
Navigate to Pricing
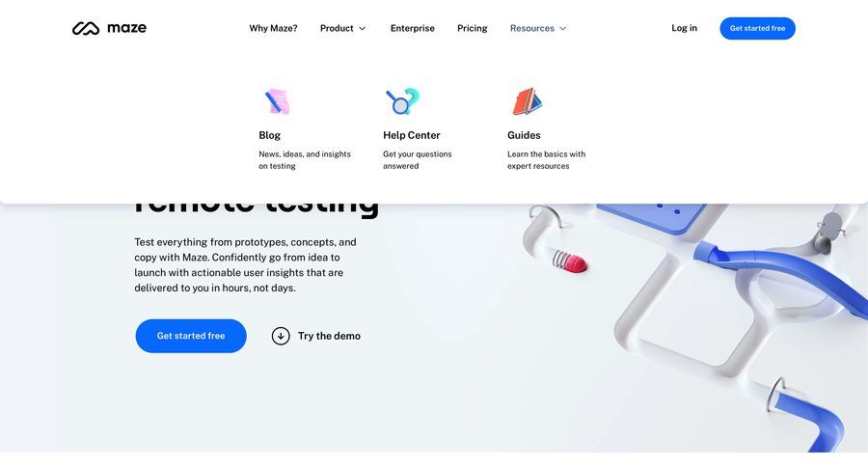coord(473,28)
